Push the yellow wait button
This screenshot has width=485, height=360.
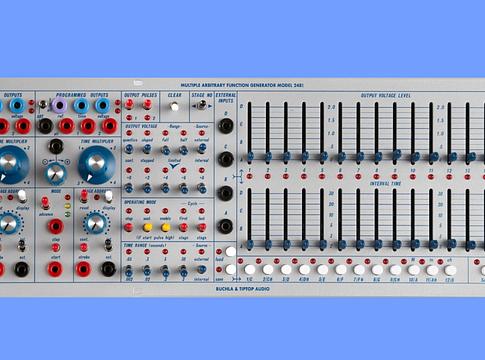147,227
